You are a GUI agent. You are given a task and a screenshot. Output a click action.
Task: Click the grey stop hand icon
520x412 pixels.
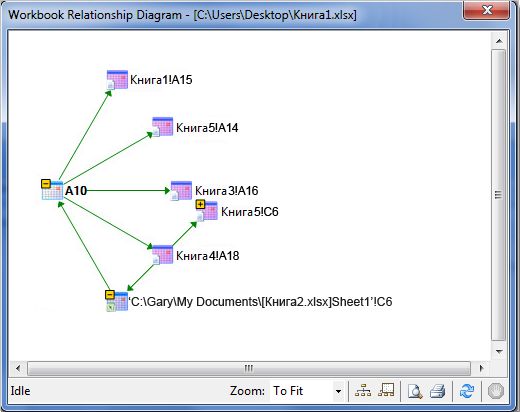tap(496, 391)
